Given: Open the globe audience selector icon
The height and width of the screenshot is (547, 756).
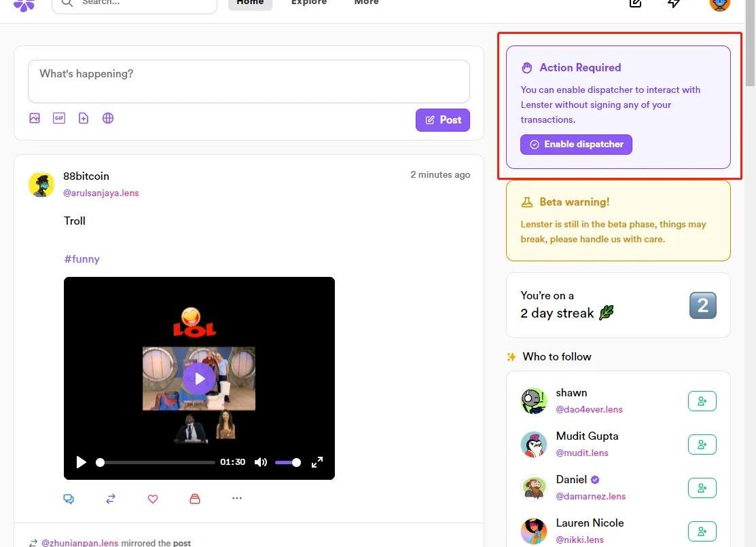Looking at the screenshot, I should tap(108, 118).
